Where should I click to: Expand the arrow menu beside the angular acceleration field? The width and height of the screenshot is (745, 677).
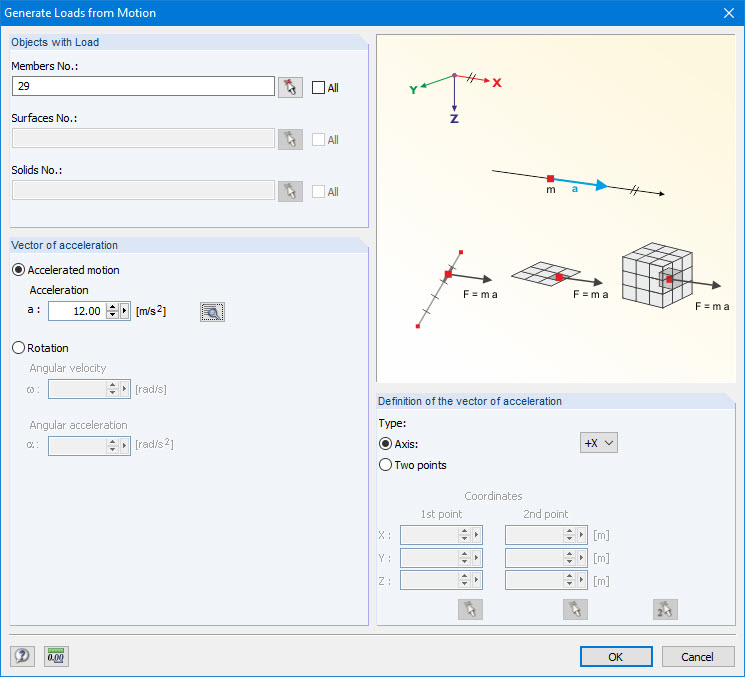[x=124, y=446]
